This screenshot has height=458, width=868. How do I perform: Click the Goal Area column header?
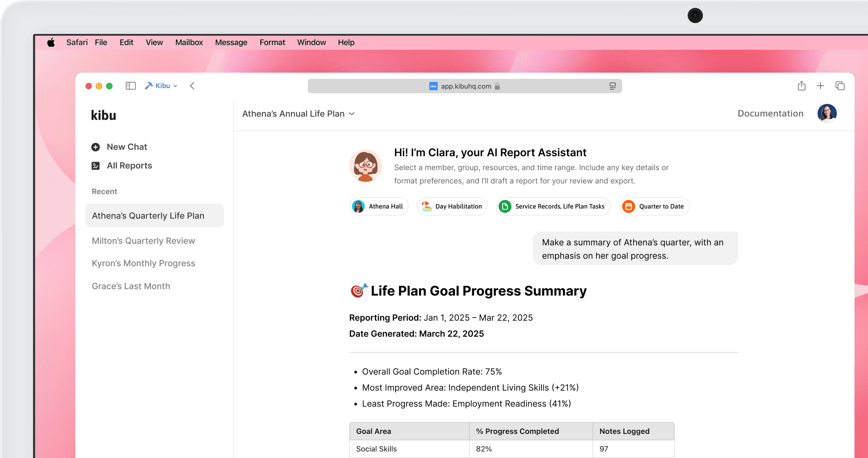[x=409, y=431]
